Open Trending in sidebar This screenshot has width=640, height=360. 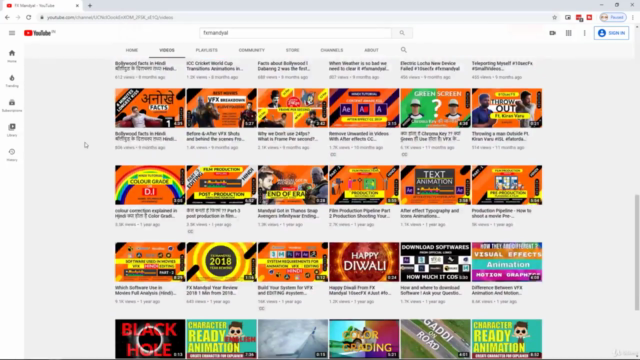[12, 81]
